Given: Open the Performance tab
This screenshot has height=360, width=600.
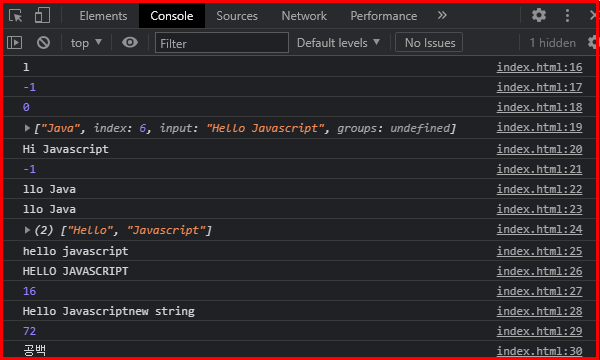Looking at the screenshot, I should tap(383, 16).
